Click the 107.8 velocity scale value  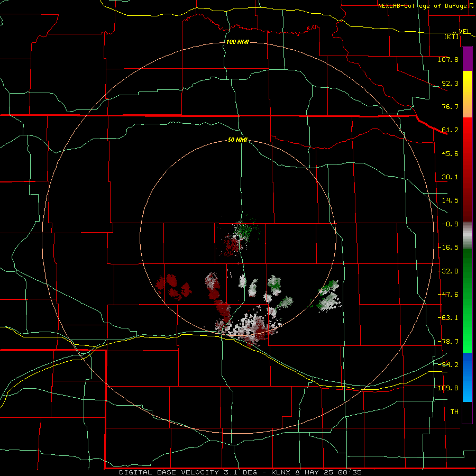(448, 59)
